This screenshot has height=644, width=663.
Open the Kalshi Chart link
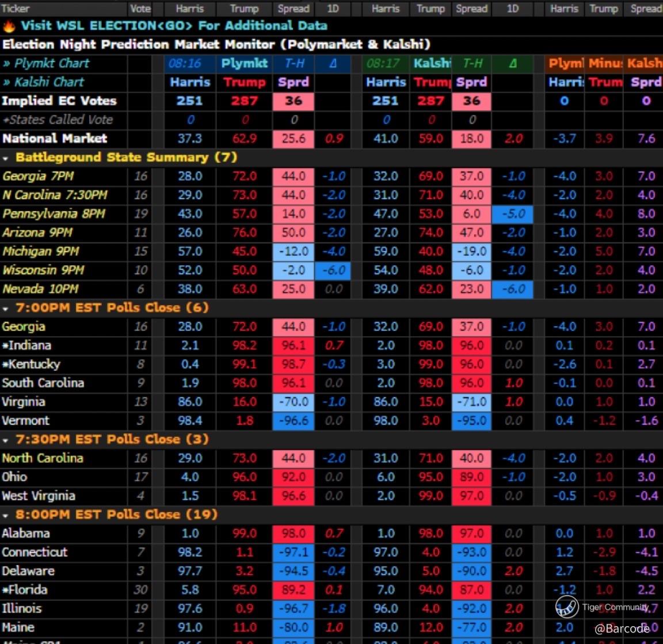click(x=43, y=82)
